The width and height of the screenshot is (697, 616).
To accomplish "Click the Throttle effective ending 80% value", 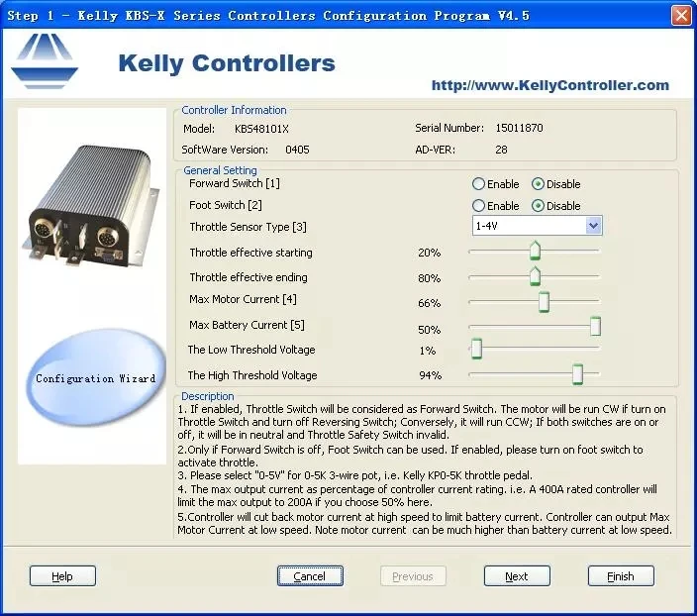I will 429,278.
